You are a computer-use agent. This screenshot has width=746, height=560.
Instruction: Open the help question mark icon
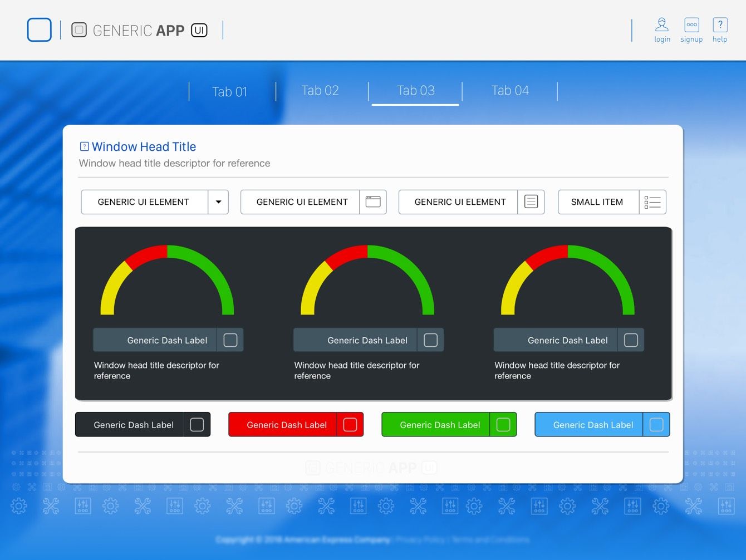coord(720,24)
